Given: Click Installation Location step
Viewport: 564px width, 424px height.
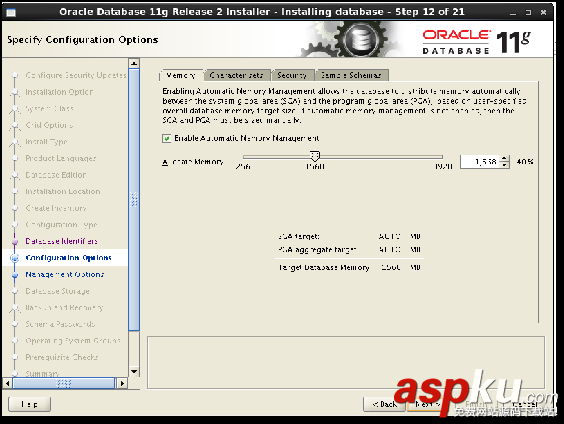Looking at the screenshot, I should pyautogui.click(x=63, y=191).
